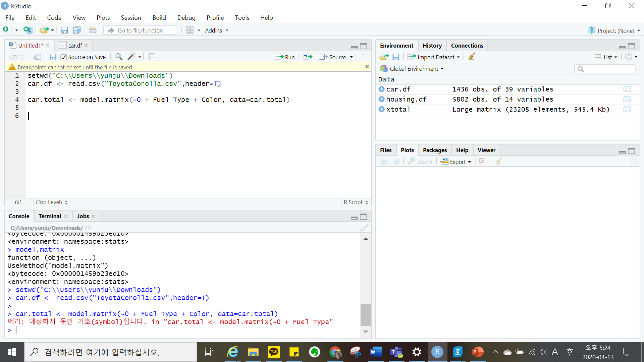Viewport: 644px width, 362px height.
Task: Switch to the Connections tab
Action: tap(467, 46)
